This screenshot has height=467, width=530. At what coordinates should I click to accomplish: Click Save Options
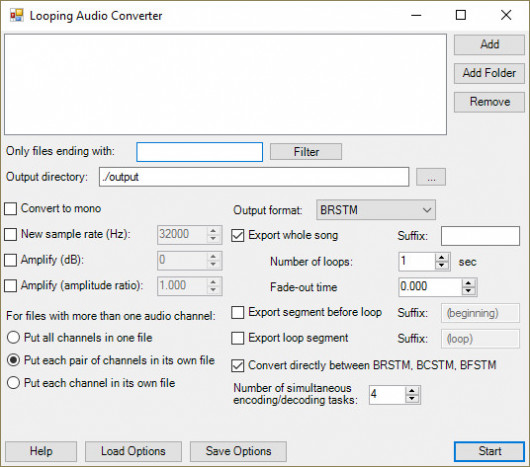click(238, 451)
